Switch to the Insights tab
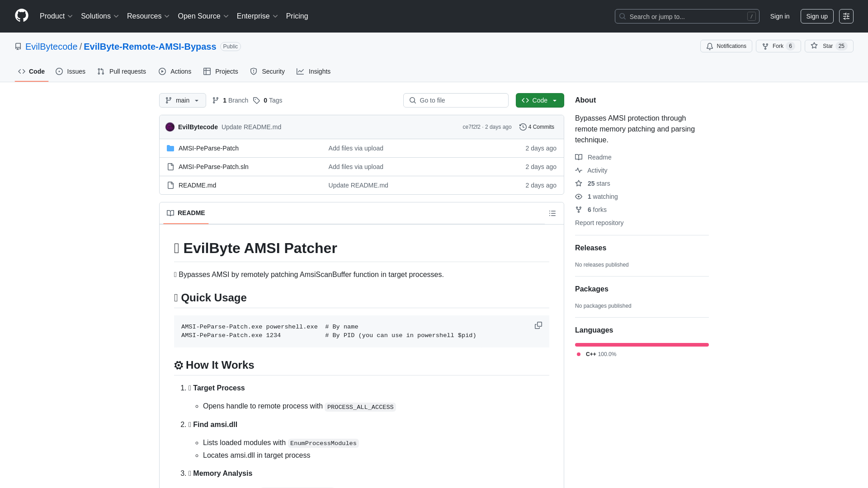Screen dimensions: 868x488 314,71
